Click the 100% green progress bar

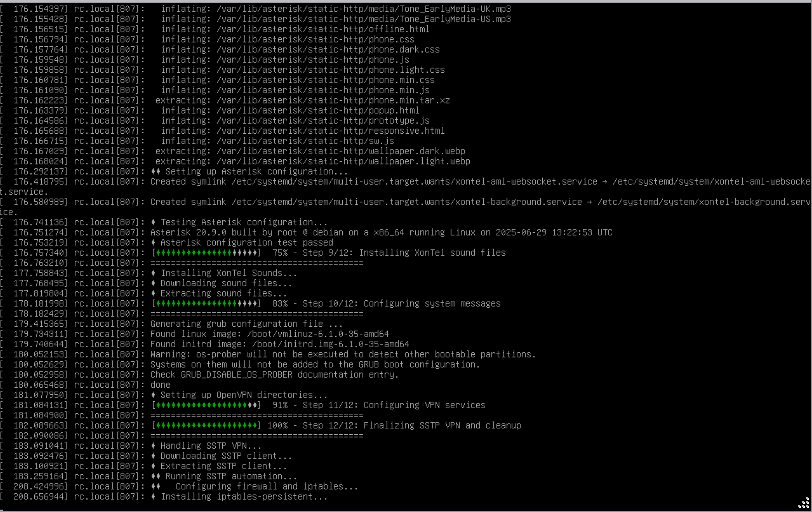click(205, 425)
